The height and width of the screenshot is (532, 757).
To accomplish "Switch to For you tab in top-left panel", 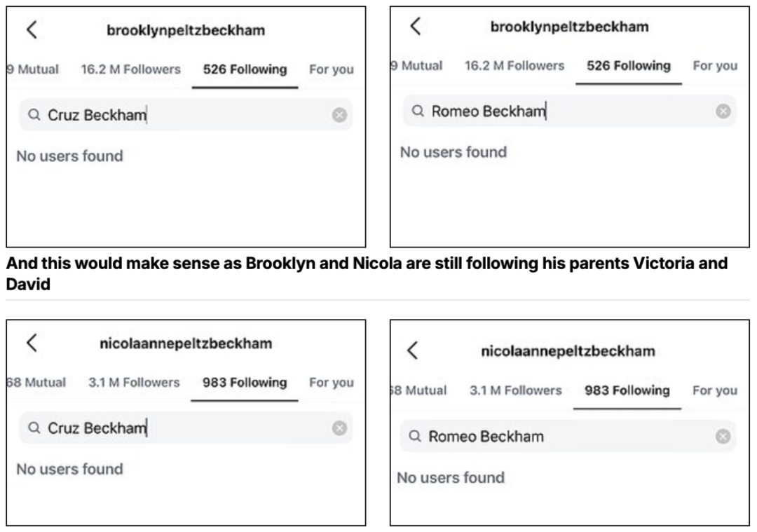I will 331,69.
